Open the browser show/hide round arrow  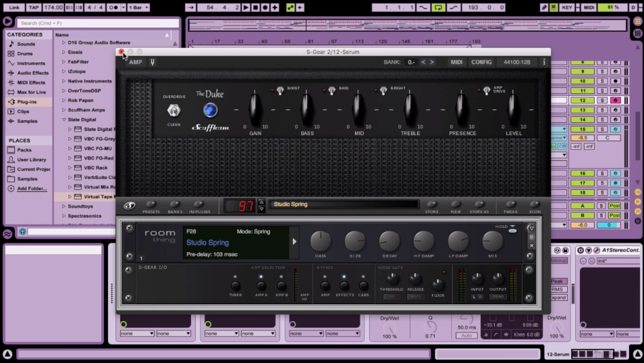(7, 21)
